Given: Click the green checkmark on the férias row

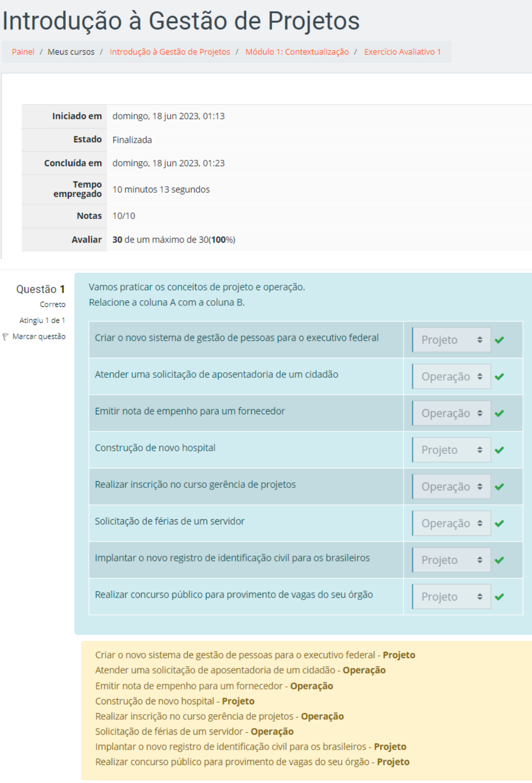Looking at the screenshot, I should pyautogui.click(x=499, y=523).
